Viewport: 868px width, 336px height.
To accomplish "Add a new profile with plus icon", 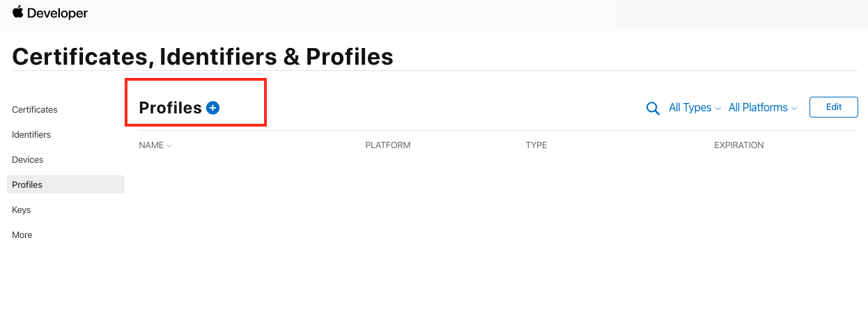I will pos(213,108).
